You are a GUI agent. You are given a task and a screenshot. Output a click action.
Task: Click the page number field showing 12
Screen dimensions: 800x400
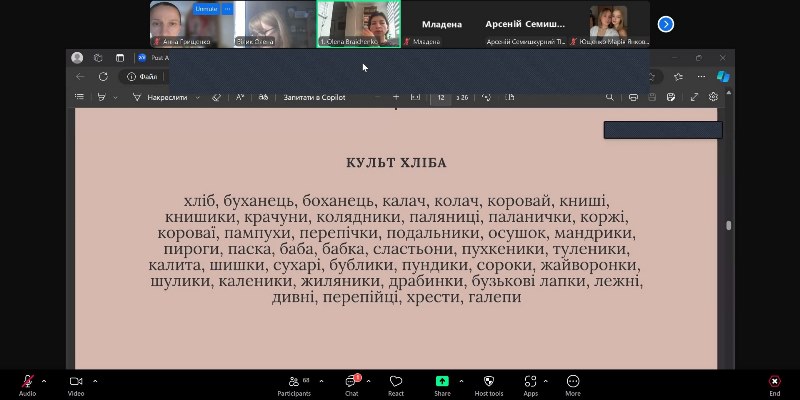click(x=441, y=97)
